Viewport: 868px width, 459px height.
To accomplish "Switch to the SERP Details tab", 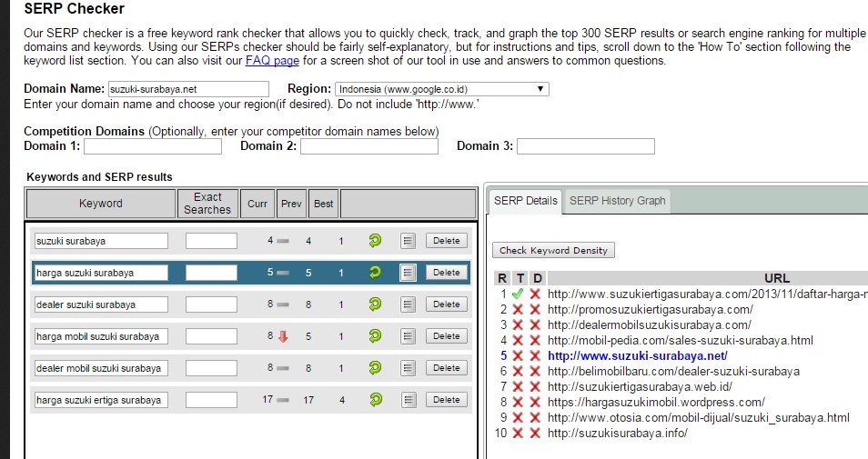I will (525, 201).
